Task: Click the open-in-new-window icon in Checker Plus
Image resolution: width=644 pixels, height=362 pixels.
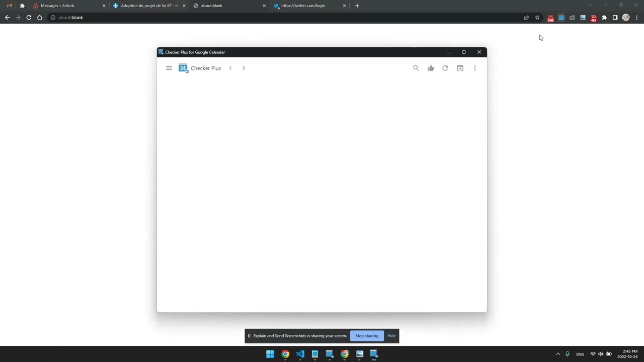Action: pos(460,68)
